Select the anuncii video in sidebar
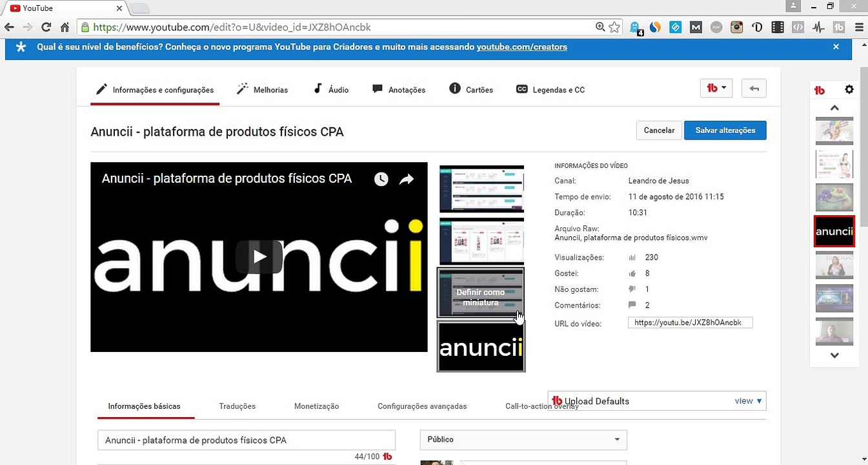868x465 pixels. pyautogui.click(x=834, y=231)
